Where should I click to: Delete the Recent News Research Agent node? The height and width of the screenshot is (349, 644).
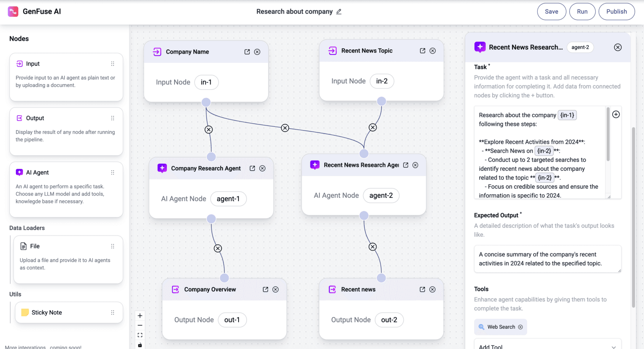[415, 165]
